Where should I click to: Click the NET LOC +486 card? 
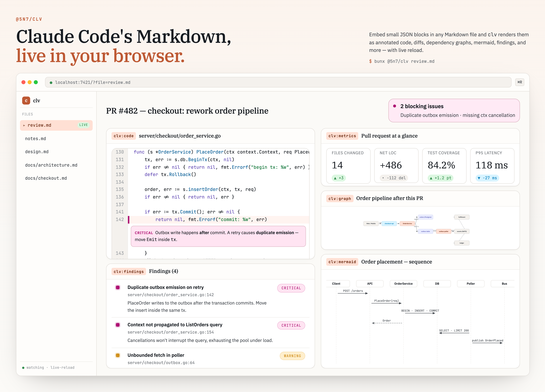tap(396, 166)
